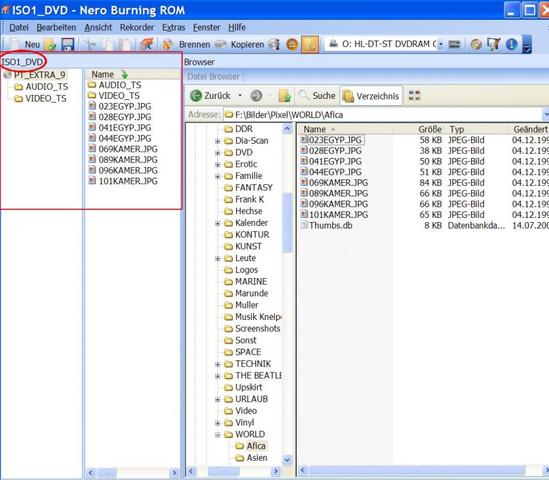Collapse the WORLD folder node
Screen dimensions: 549x480
217,434
